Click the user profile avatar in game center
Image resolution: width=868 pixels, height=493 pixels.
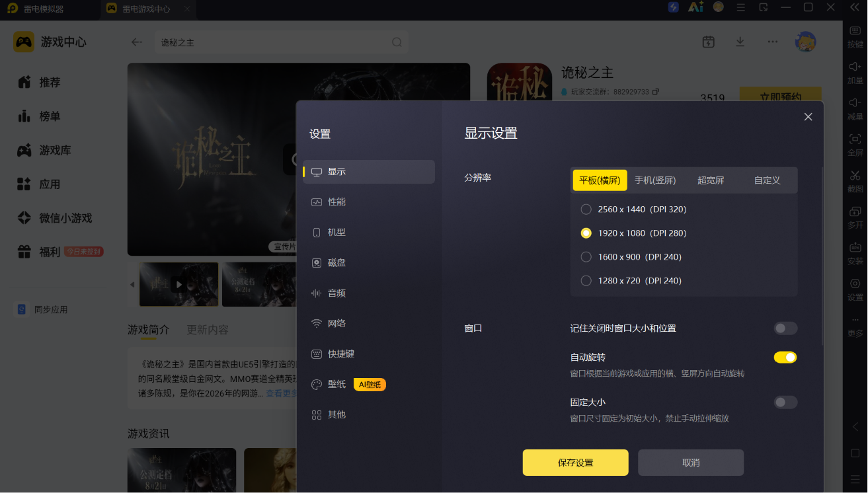pos(805,42)
